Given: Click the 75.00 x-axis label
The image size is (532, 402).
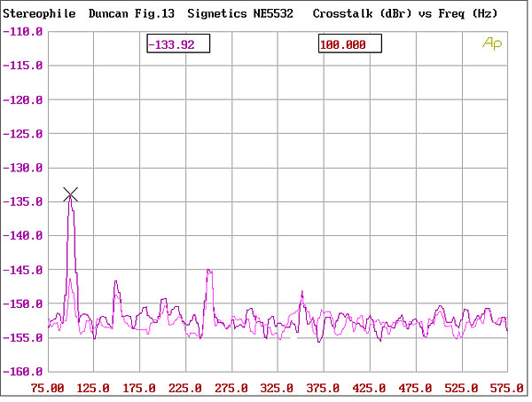Looking at the screenshot, I should coord(48,388).
